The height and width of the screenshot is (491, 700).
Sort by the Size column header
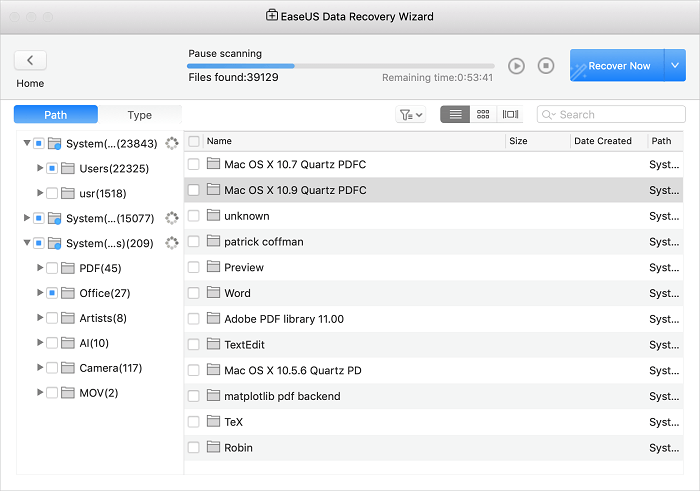coord(538,141)
